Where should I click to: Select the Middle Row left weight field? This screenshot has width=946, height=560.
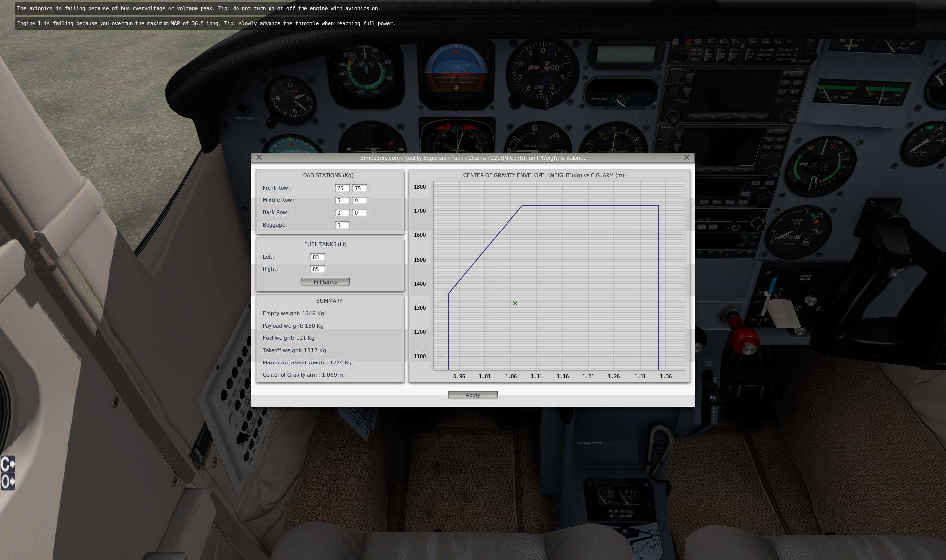[341, 200]
